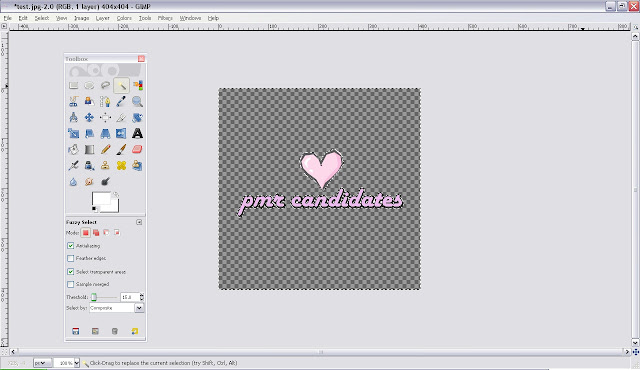The width and height of the screenshot is (640, 370).
Task: Click the foreground color swatch
Action: 101,199
